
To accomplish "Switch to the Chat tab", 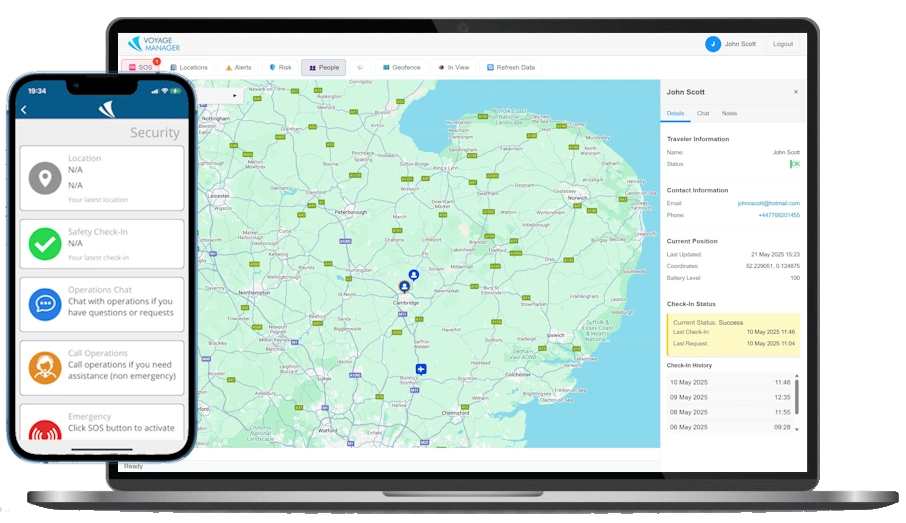I will pyautogui.click(x=703, y=114).
